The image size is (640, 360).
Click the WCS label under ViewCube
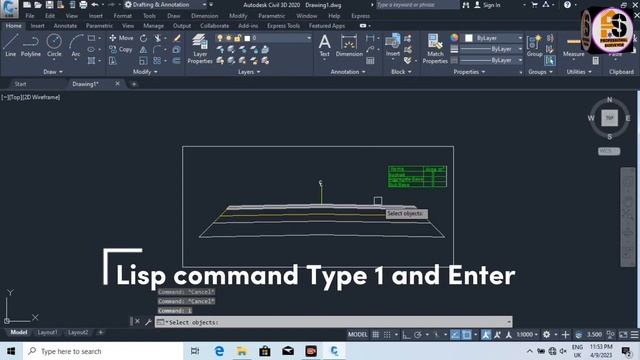point(609,151)
